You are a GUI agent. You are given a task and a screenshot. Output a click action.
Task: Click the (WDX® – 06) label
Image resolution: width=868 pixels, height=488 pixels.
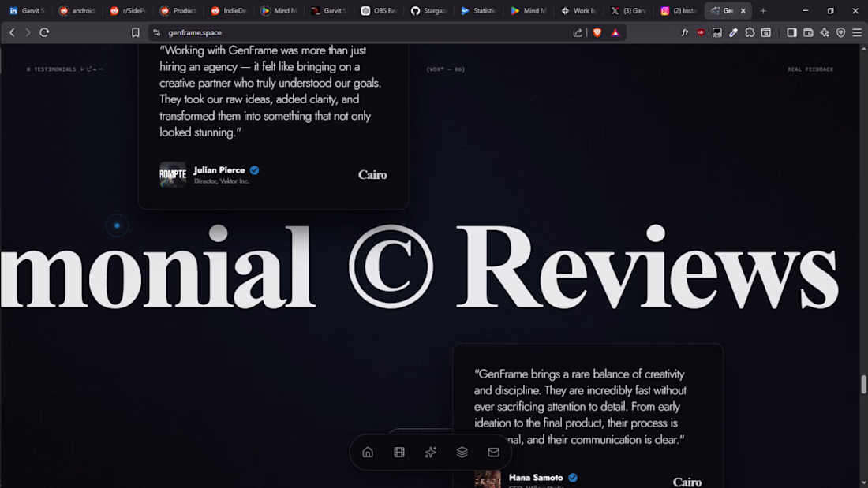pos(446,69)
